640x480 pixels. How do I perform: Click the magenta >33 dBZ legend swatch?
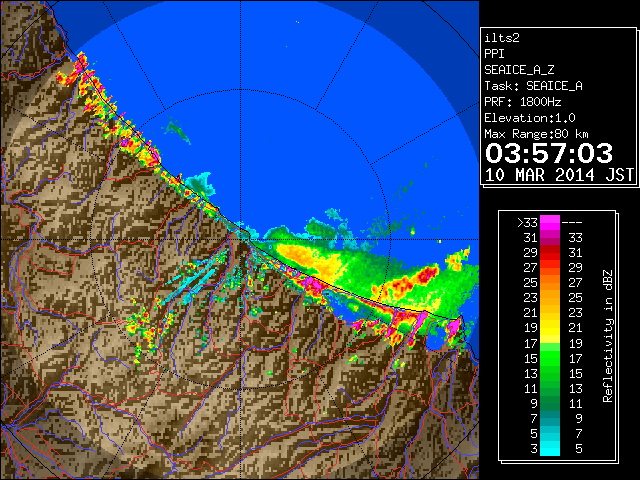(549, 222)
